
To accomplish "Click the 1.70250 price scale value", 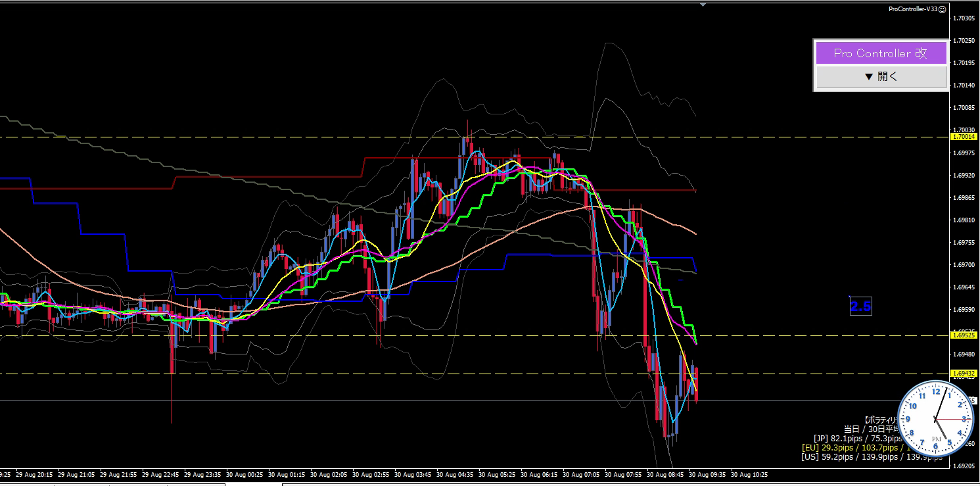I will 964,41.
